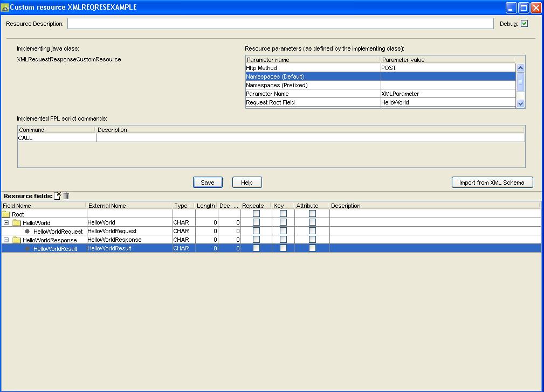Check Key for the HelloWorldRequest row
This screenshot has height=392, width=544.
point(283,231)
